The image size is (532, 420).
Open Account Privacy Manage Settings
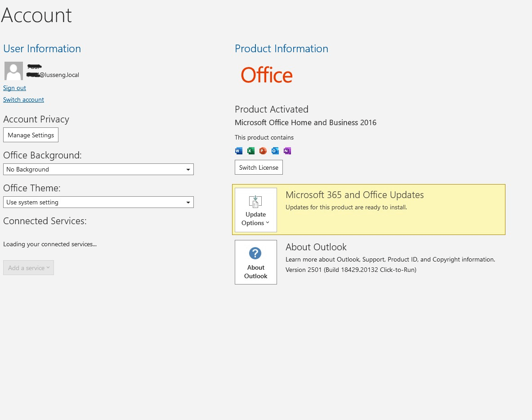(x=31, y=135)
